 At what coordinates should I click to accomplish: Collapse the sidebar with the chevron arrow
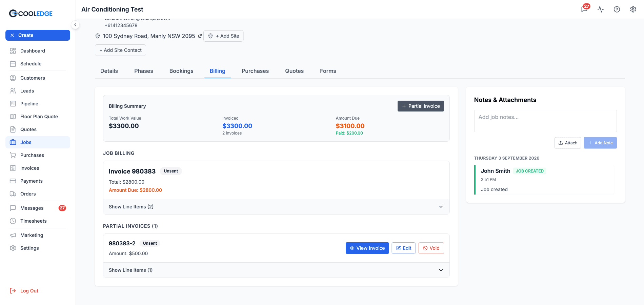click(x=75, y=25)
